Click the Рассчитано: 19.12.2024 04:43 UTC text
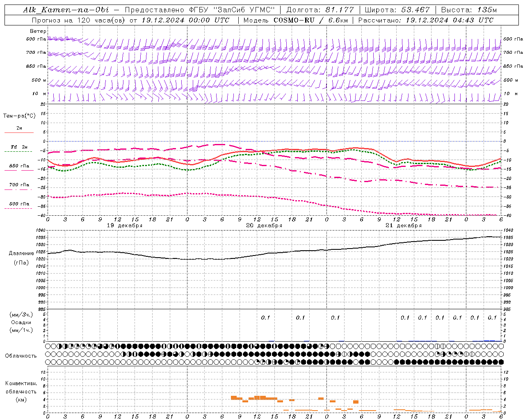 click(x=426, y=20)
